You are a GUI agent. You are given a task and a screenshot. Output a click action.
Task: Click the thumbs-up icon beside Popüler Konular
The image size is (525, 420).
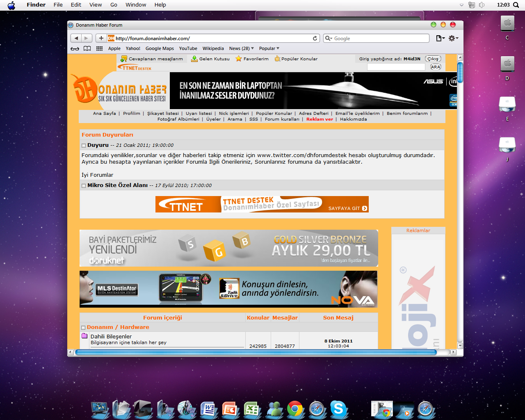pyautogui.click(x=277, y=59)
